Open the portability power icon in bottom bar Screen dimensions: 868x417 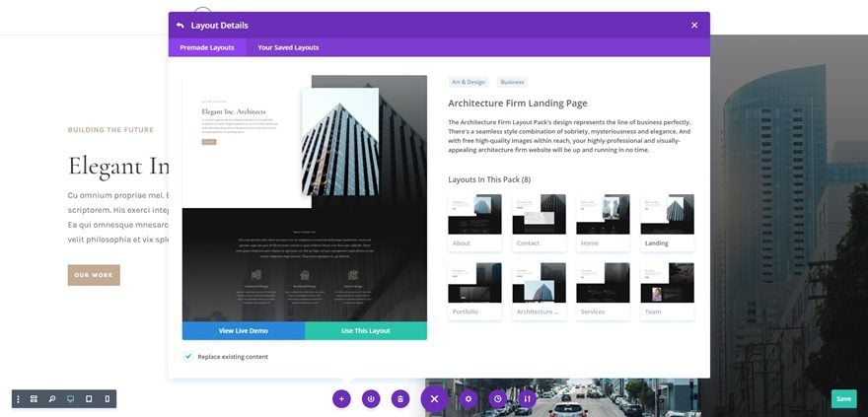371,398
